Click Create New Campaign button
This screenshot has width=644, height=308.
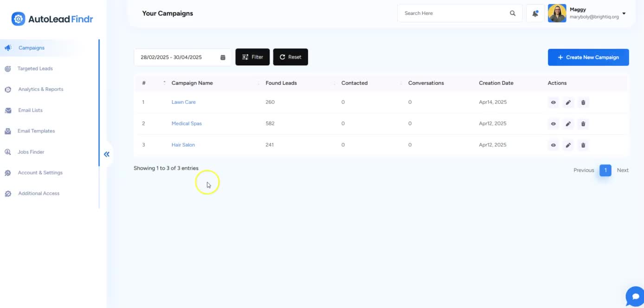click(x=588, y=58)
